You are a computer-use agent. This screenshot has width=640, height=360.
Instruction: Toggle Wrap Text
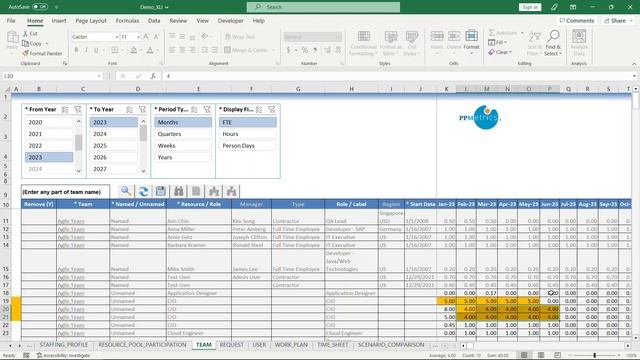240,37
